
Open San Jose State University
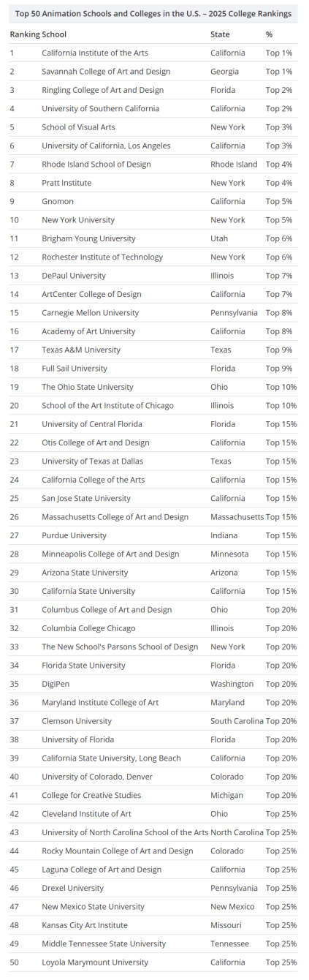point(86,499)
